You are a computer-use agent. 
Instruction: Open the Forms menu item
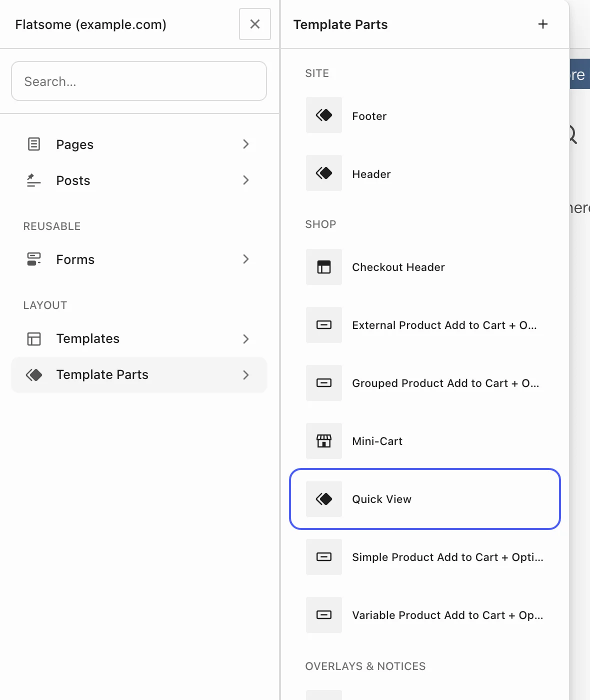[139, 259]
